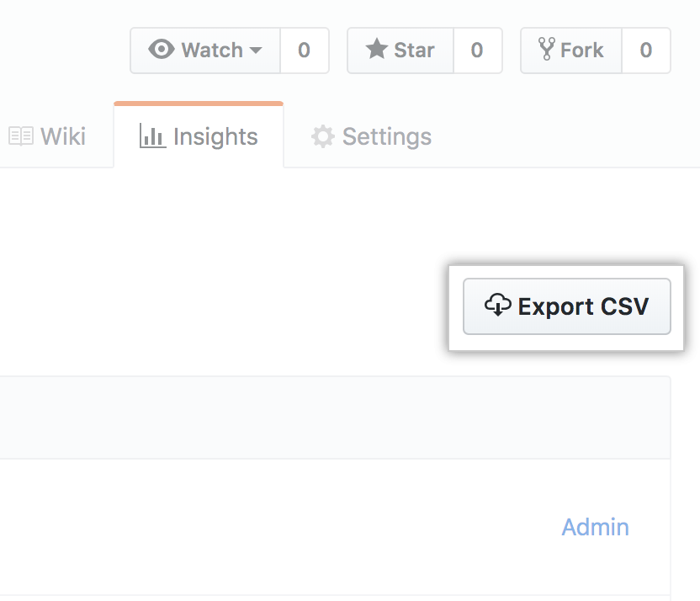This screenshot has height=601, width=700.
Task: Click the eye icon on Watch button
Action: (162, 50)
